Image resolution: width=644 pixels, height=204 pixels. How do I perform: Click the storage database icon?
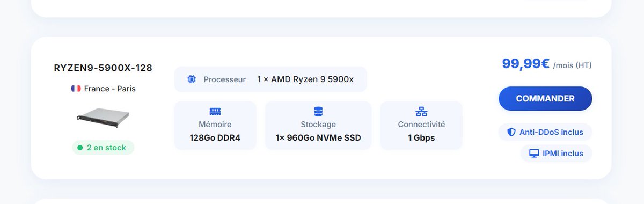pyautogui.click(x=318, y=112)
